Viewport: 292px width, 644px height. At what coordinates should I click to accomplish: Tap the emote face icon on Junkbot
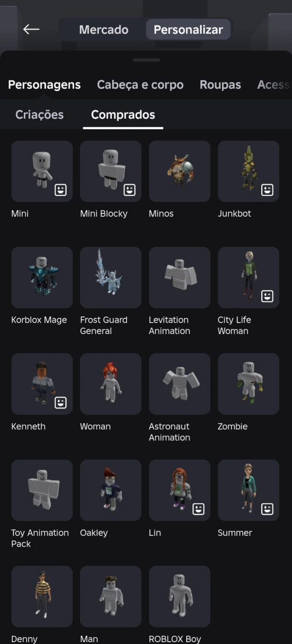point(267,190)
